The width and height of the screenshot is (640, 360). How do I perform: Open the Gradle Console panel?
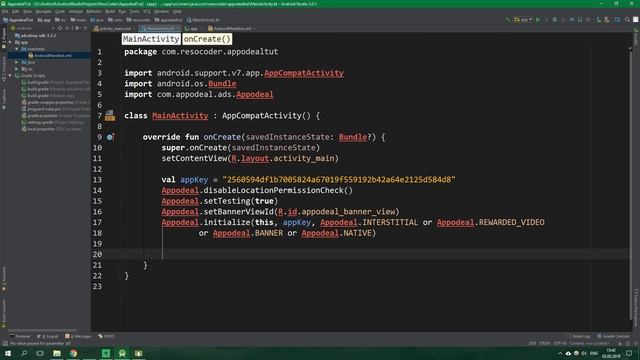pyautogui.click(x=613, y=336)
